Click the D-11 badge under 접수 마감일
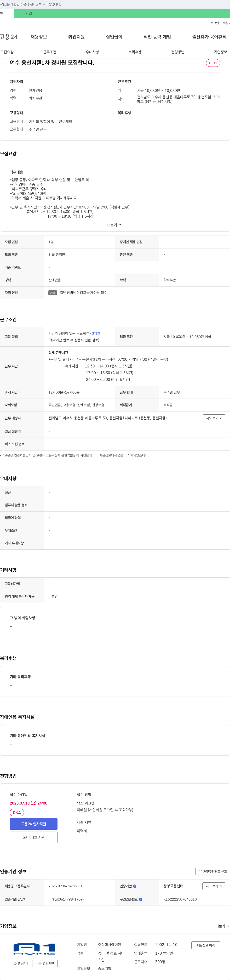Image resolution: width=230 pixels, height=980 pixels. point(17,812)
